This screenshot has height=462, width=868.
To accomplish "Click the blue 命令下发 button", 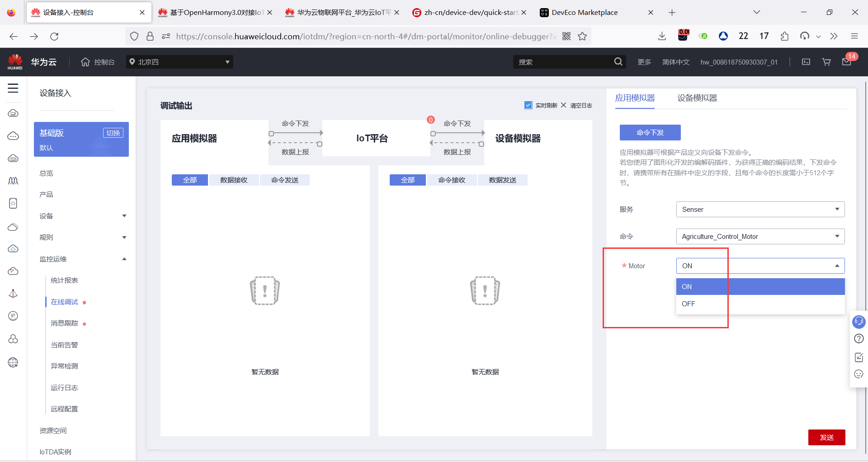I will [650, 132].
